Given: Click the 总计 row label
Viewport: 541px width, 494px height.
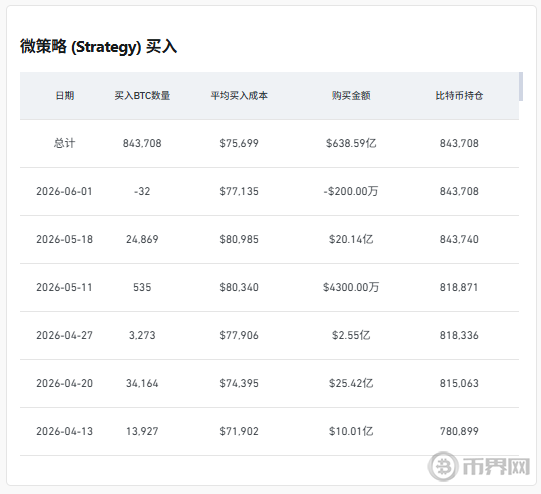Looking at the screenshot, I should tap(64, 143).
